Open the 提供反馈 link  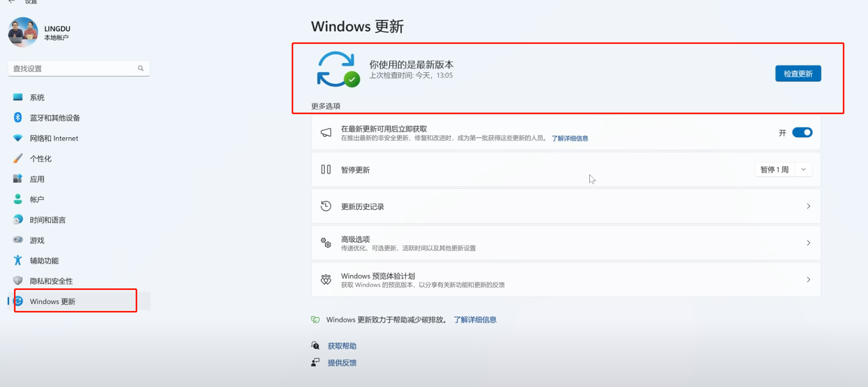tap(342, 363)
